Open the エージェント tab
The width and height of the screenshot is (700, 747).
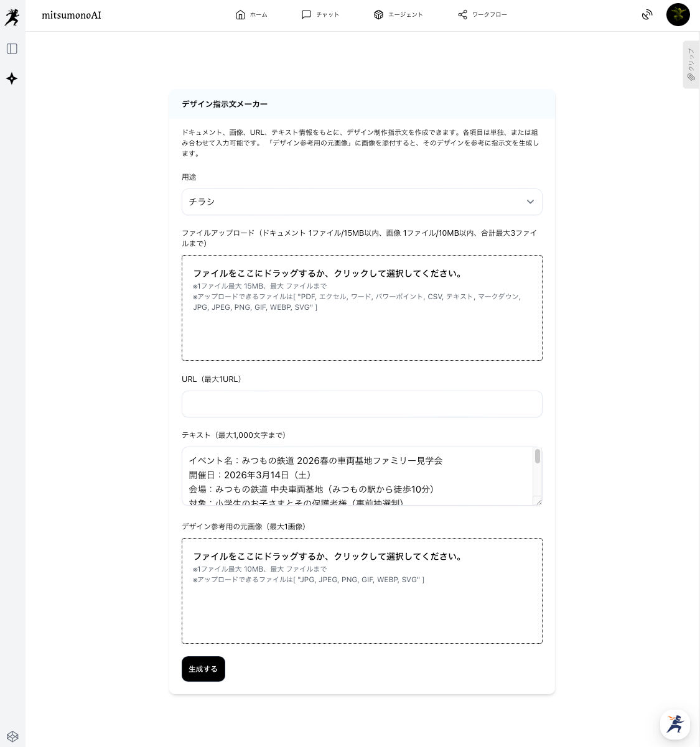398,15
